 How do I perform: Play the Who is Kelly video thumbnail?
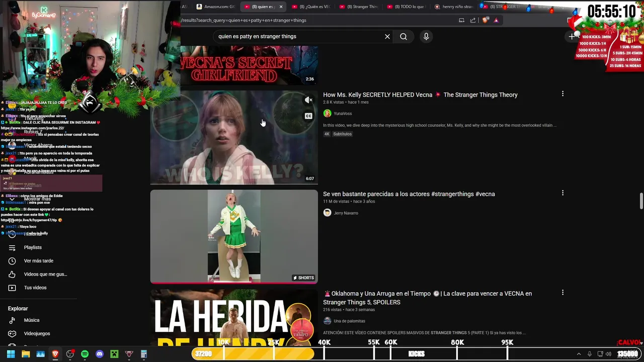pyautogui.click(x=234, y=137)
